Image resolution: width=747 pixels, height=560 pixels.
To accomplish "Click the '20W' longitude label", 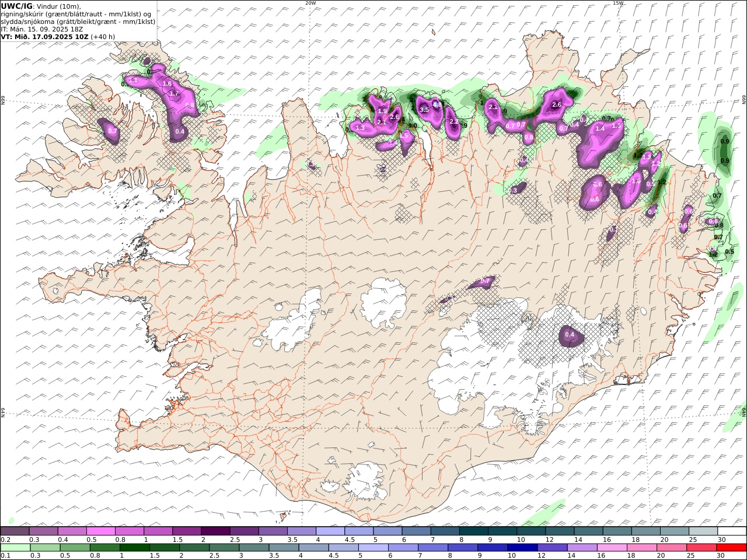I will (x=310, y=3).
